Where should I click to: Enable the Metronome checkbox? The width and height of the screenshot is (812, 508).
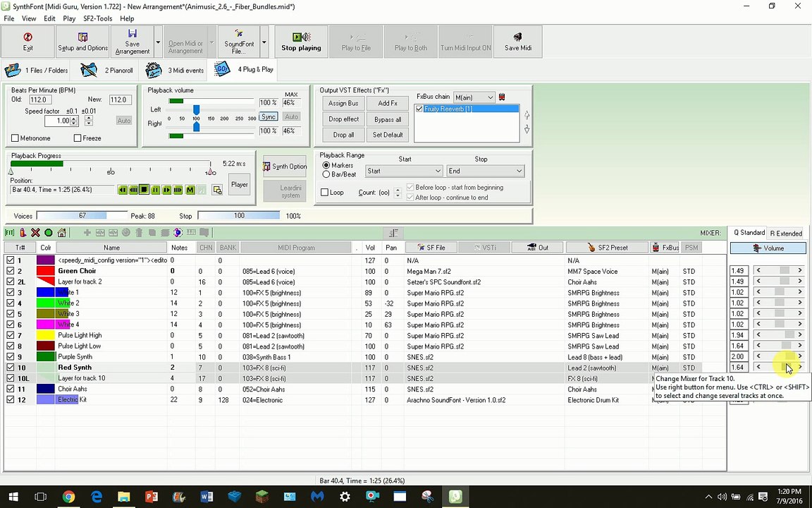(15, 138)
